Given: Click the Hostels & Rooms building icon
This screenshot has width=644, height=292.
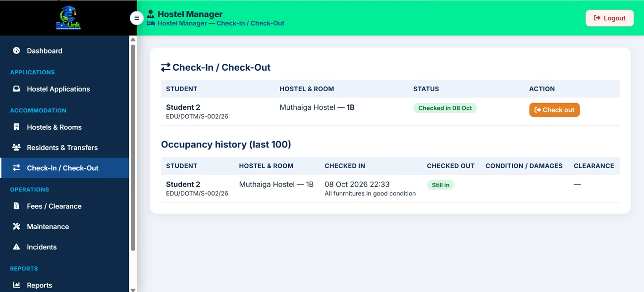Looking at the screenshot, I should [x=16, y=127].
